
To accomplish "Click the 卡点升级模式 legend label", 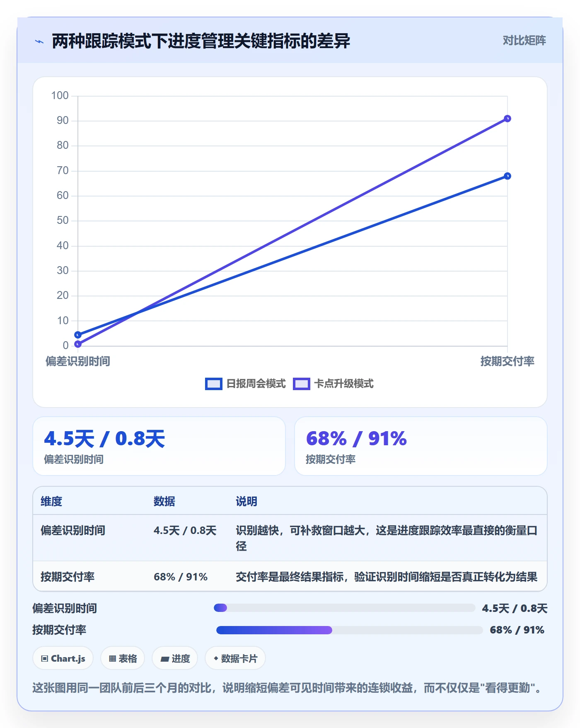I will pyautogui.click(x=344, y=384).
